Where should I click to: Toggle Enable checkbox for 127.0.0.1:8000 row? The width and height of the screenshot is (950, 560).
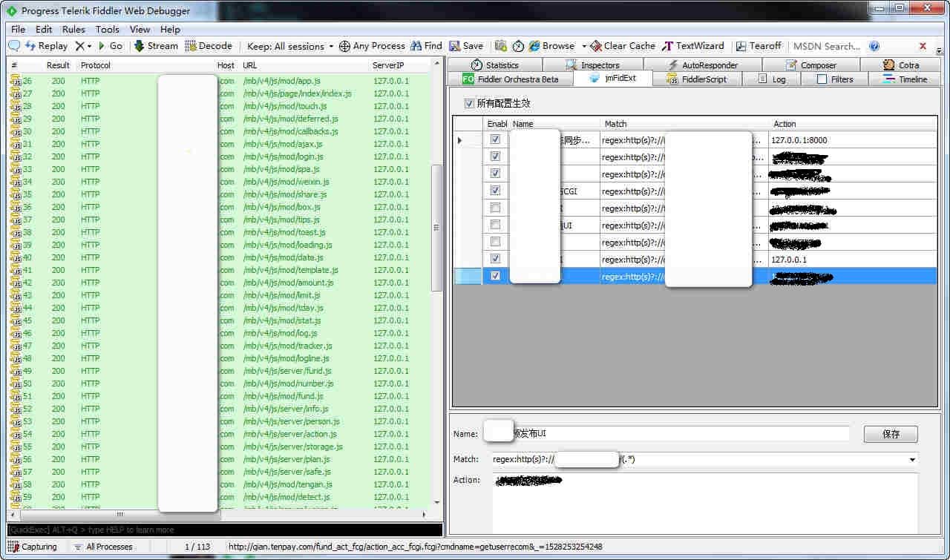click(x=495, y=139)
